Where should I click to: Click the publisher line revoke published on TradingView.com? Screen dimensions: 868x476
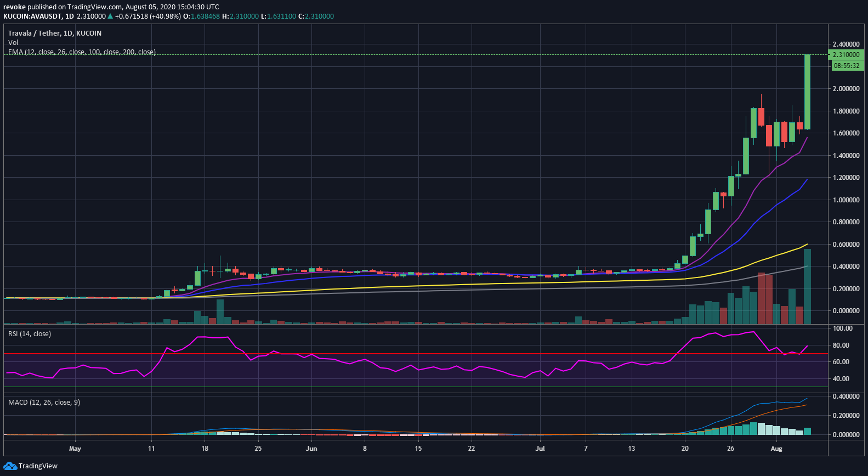(111, 7)
